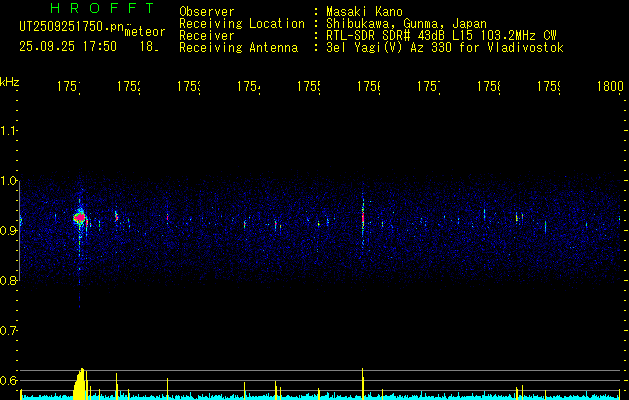This screenshot has width=629, height=400.
Task: Click the wide yellow amplitude peak near 1751
Action: [x=80, y=384]
